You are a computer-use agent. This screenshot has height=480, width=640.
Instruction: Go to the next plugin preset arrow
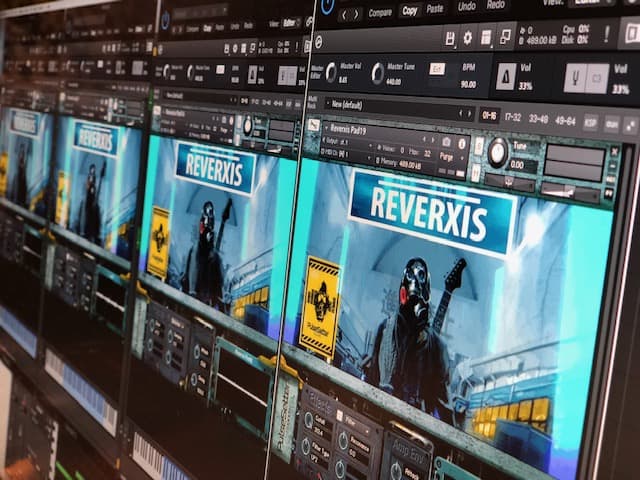356,15
